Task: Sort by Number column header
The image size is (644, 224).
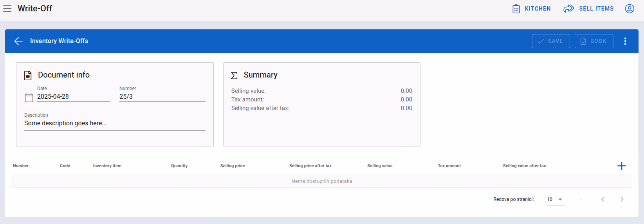Action: pos(21,166)
